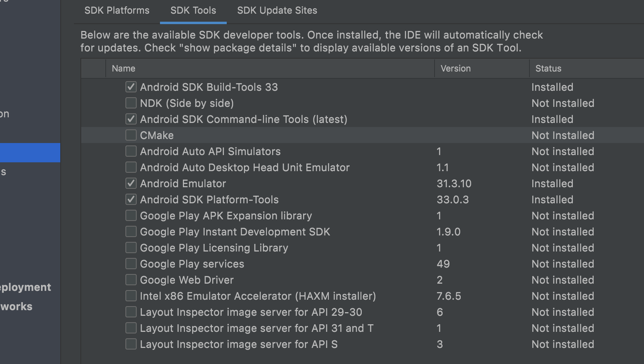Click Google Play services version 49
The height and width of the screenshot is (364, 644).
[x=443, y=264]
